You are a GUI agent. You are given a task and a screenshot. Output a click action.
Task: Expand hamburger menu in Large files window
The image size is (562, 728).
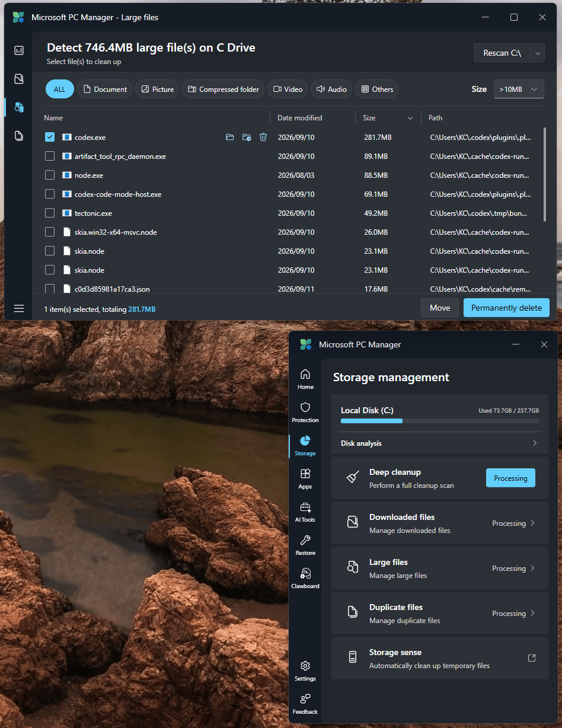[19, 308]
